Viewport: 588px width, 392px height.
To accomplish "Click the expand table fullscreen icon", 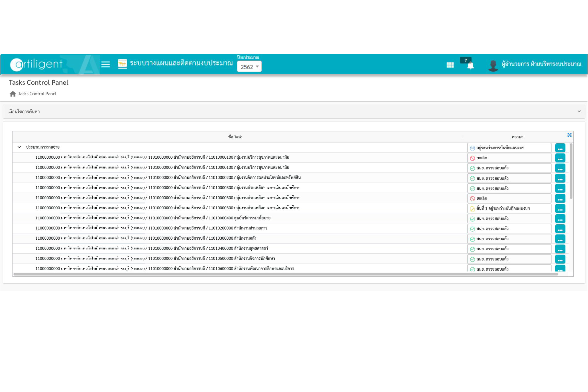I will (x=569, y=135).
